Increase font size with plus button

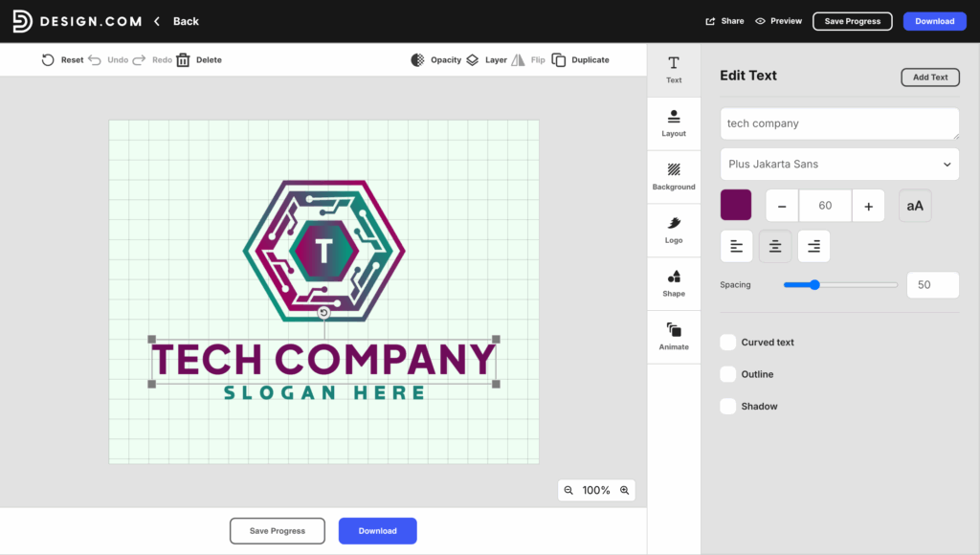pyautogui.click(x=868, y=206)
